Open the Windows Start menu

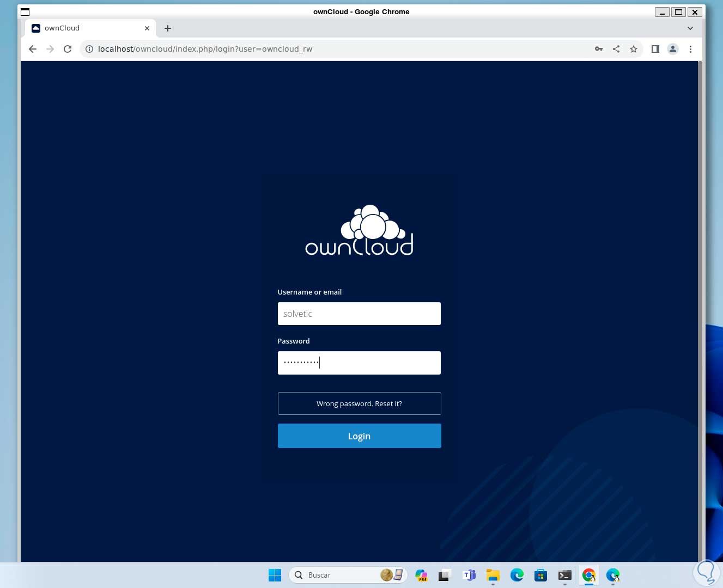(x=275, y=575)
